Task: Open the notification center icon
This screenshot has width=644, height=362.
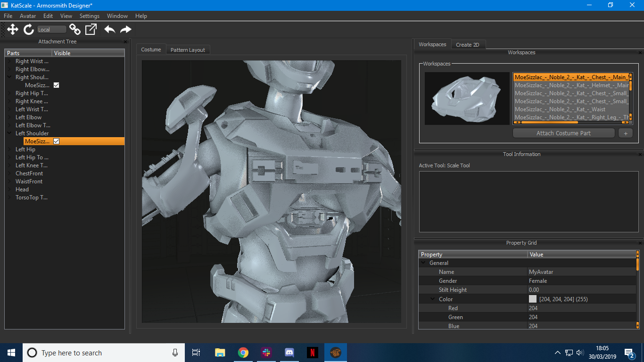Action: (x=629, y=353)
